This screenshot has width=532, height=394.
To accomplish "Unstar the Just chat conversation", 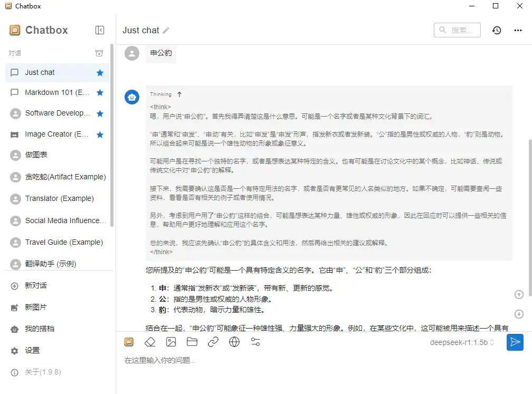I will pos(100,73).
